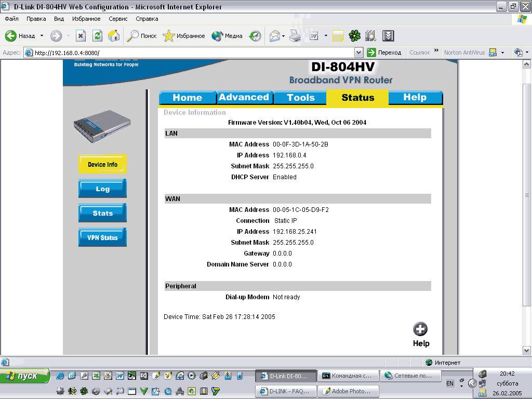The image size is (532, 399).
Task: Switch to the Advanced tab
Action: point(244,97)
